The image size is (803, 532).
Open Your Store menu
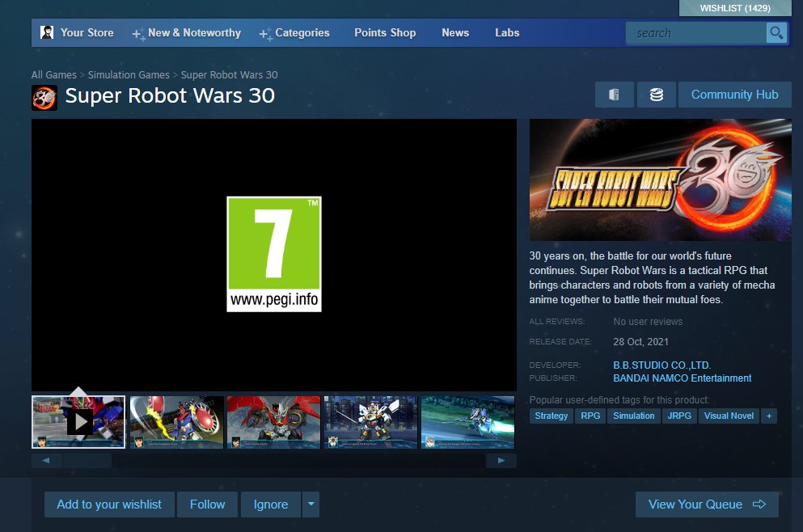pos(87,33)
